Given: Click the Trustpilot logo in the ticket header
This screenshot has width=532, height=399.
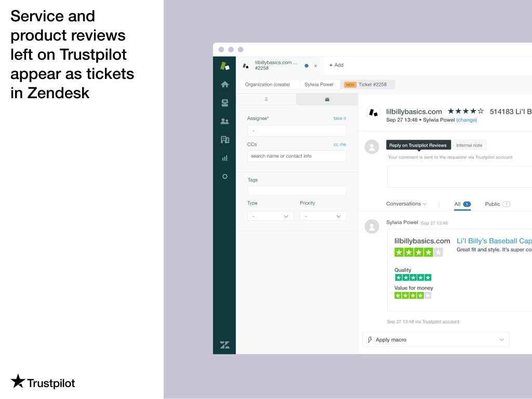Looking at the screenshot, I should pos(373,111).
